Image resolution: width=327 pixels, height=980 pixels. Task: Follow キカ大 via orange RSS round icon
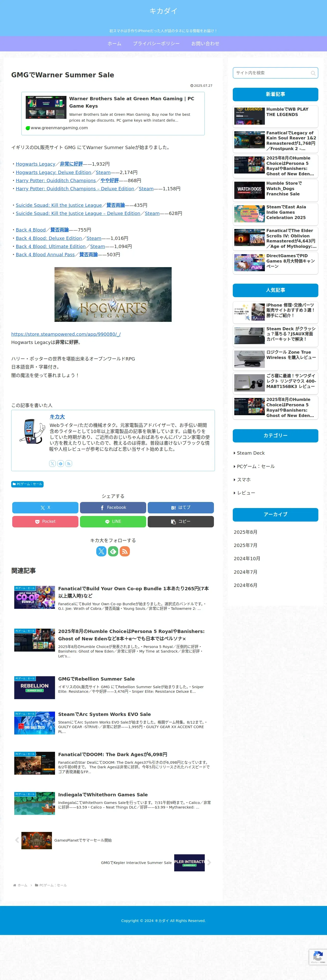tap(125, 551)
